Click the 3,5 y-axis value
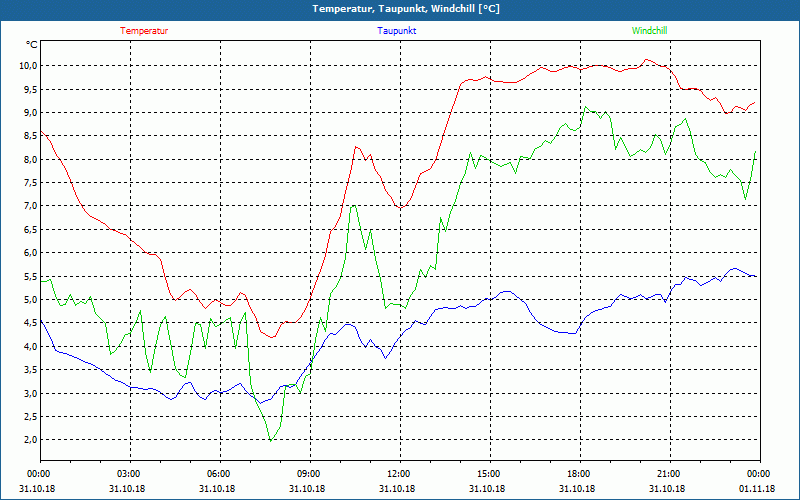Image resolution: width=800 pixels, height=500 pixels. click(30, 369)
